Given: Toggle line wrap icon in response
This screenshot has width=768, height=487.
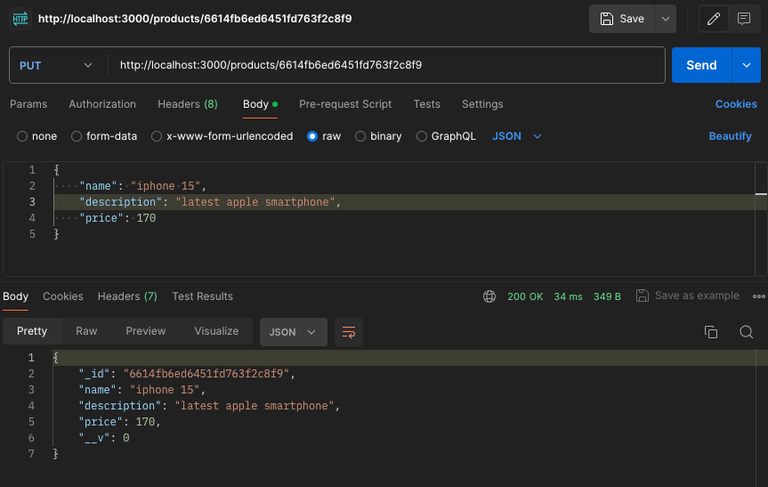Looking at the screenshot, I should (x=349, y=332).
